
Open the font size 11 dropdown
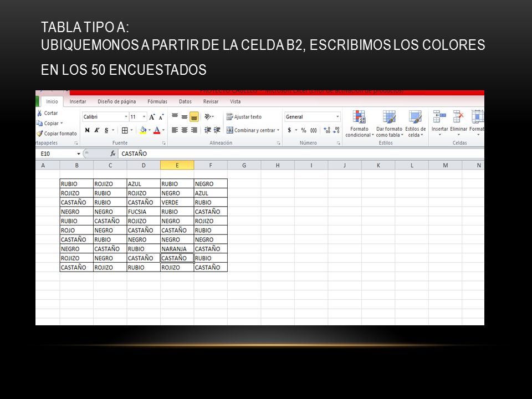click(144, 117)
